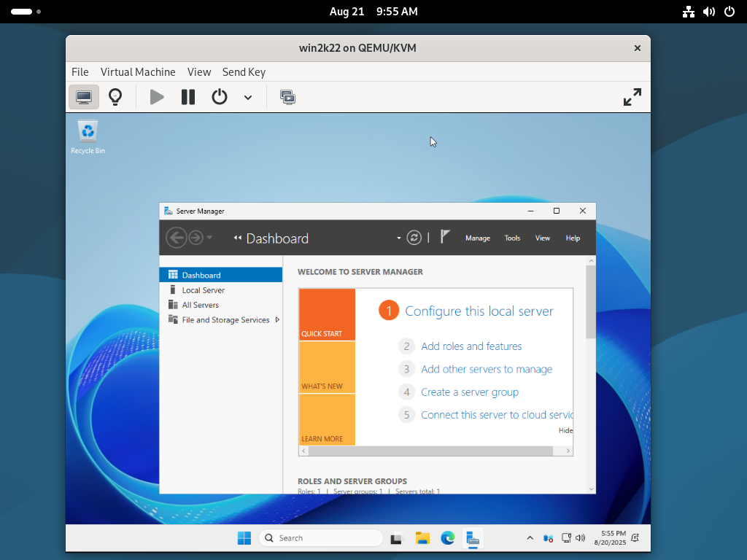This screenshot has height=560, width=747.
Task: Click the Add roles and features link
Action: [471, 346]
